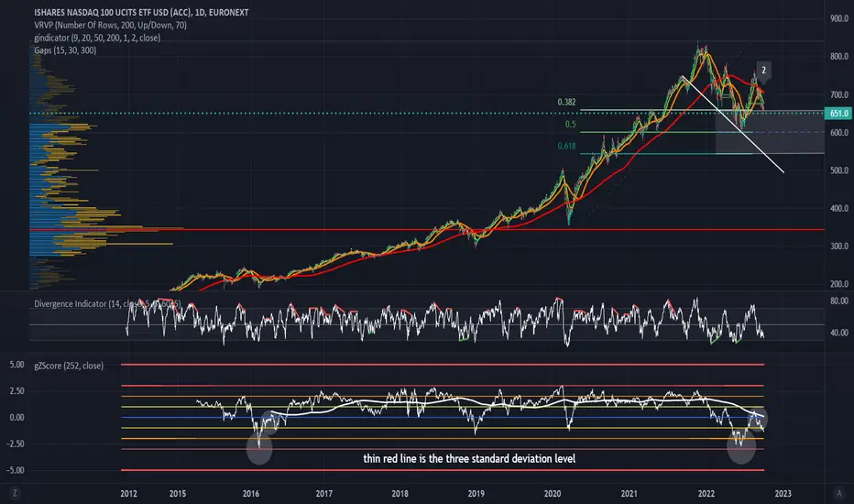Click the 2012 label on the time axis

[128, 494]
